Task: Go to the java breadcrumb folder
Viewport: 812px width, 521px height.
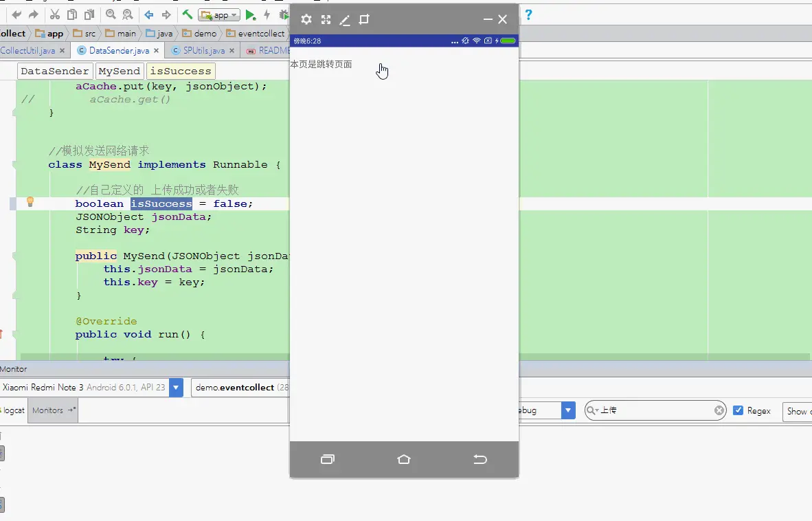Action: tap(159, 34)
